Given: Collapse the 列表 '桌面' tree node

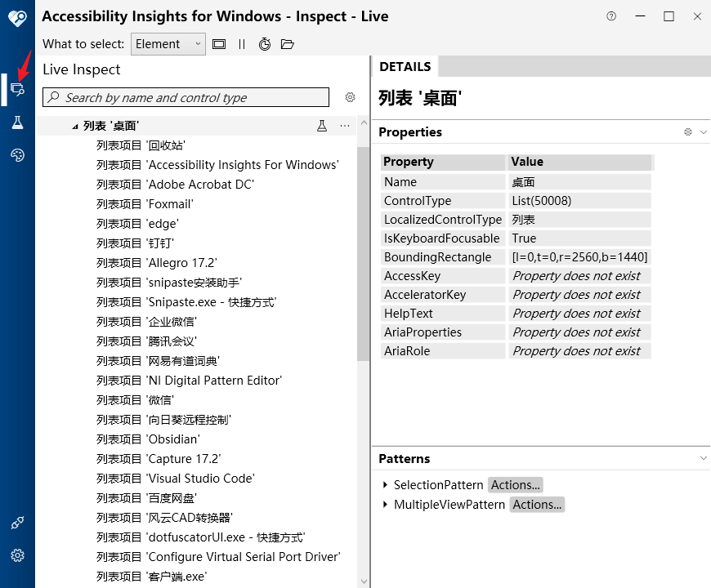Looking at the screenshot, I should (76, 126).
